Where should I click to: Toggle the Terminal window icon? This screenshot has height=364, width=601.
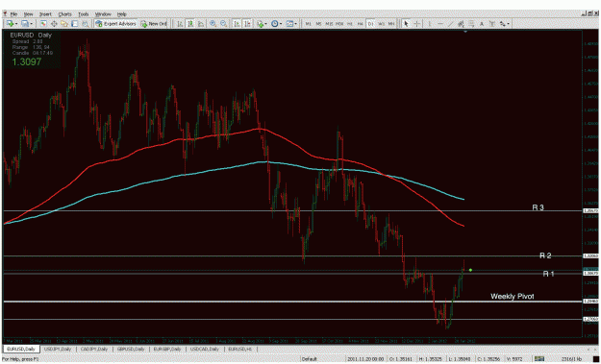(x=74, y=24)
